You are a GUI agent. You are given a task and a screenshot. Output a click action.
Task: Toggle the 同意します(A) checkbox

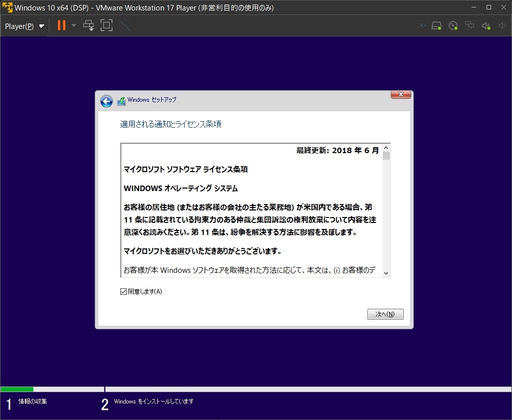123,291
